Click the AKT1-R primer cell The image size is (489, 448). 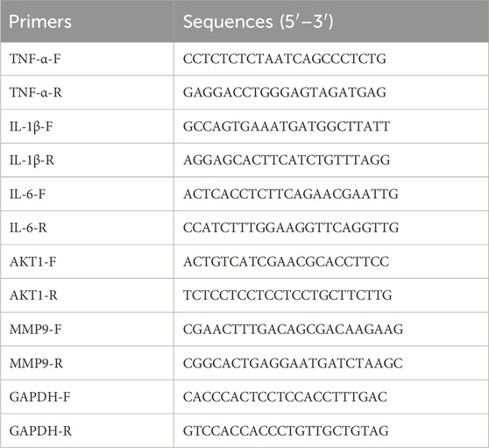point(33,295)
